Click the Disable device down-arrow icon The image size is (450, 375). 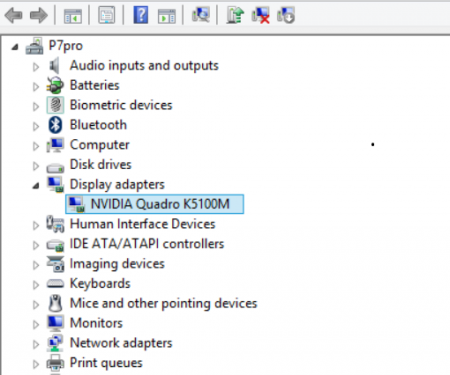(x=286, y=15)
